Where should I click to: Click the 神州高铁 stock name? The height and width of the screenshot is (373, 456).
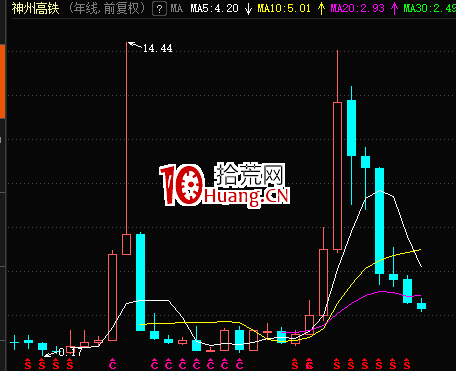35,8
